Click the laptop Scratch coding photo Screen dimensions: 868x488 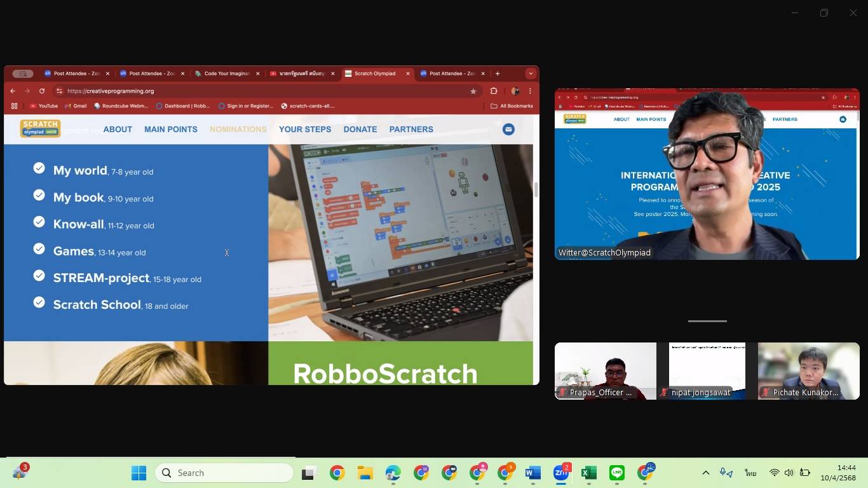tap(400, 243)
